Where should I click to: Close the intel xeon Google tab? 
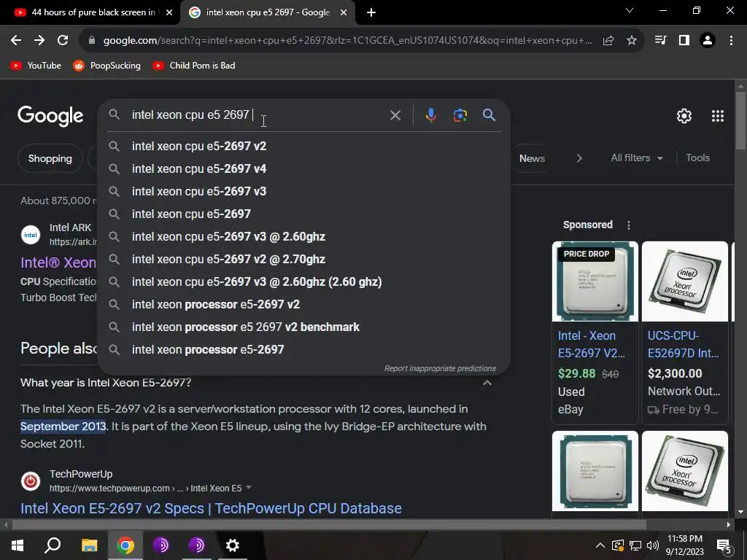[344, 12]
